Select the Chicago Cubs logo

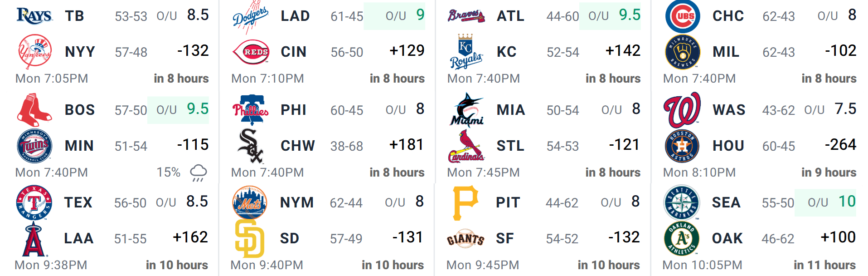tap(683, 16)
